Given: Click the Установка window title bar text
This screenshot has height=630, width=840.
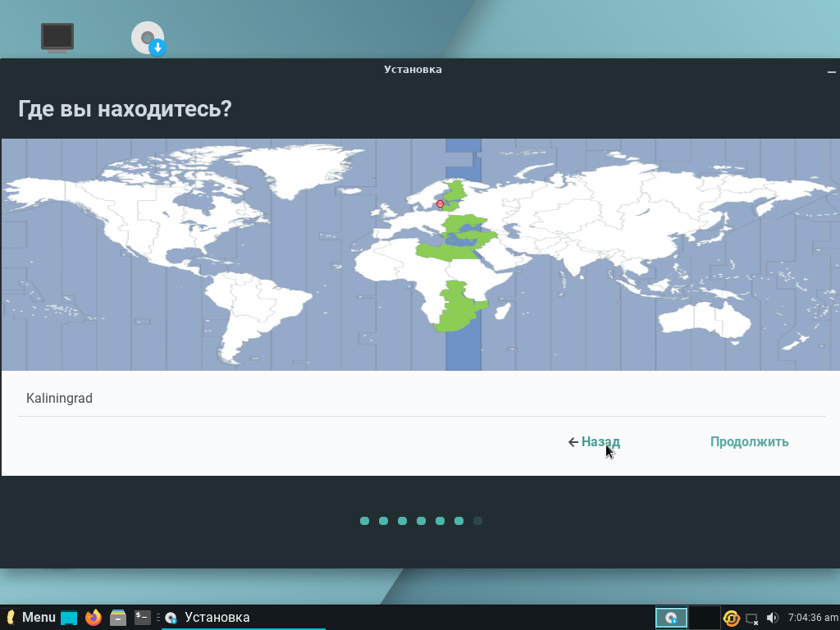Looking at the screenshot, I should (x=413, y=70).
